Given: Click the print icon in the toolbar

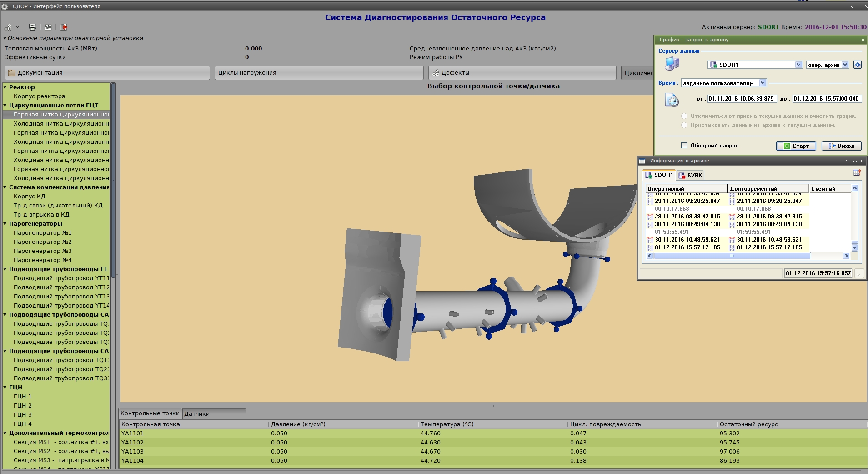Looking at the screenshot, I should coord(33,27).
